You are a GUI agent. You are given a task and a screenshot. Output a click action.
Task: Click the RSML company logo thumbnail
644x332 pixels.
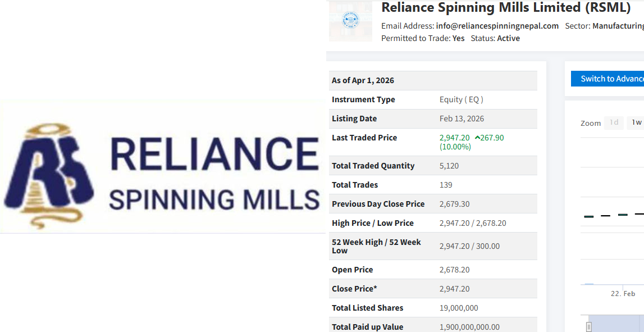tap(350, 21)
